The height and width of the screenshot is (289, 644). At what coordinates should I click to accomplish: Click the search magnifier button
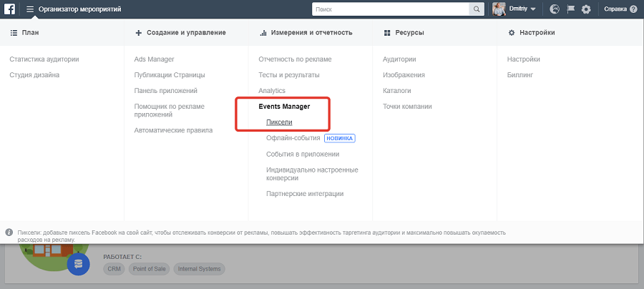point(477,9)
